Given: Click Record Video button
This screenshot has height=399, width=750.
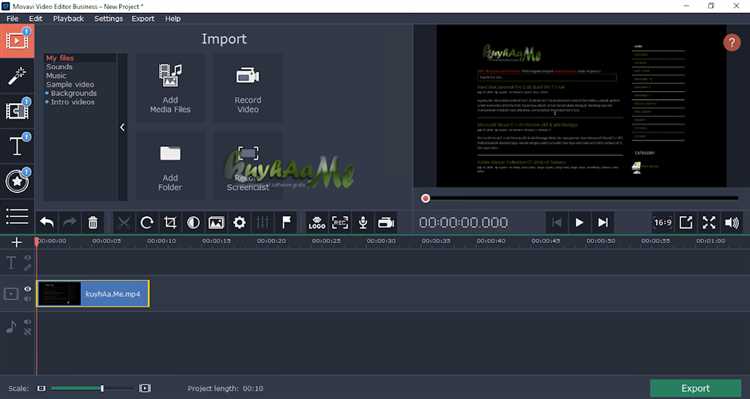Looking at the screenshot, I should point(248,88).
